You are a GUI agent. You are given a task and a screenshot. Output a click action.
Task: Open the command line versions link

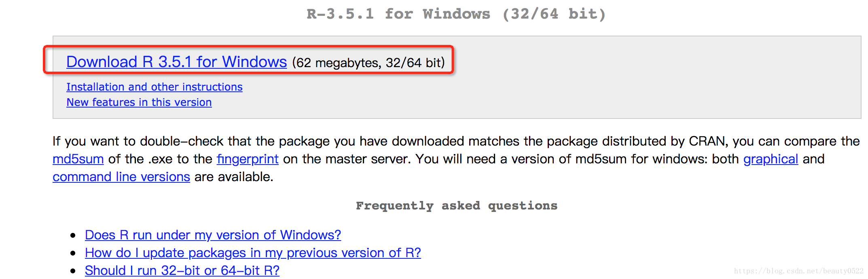tap(121, 177)
